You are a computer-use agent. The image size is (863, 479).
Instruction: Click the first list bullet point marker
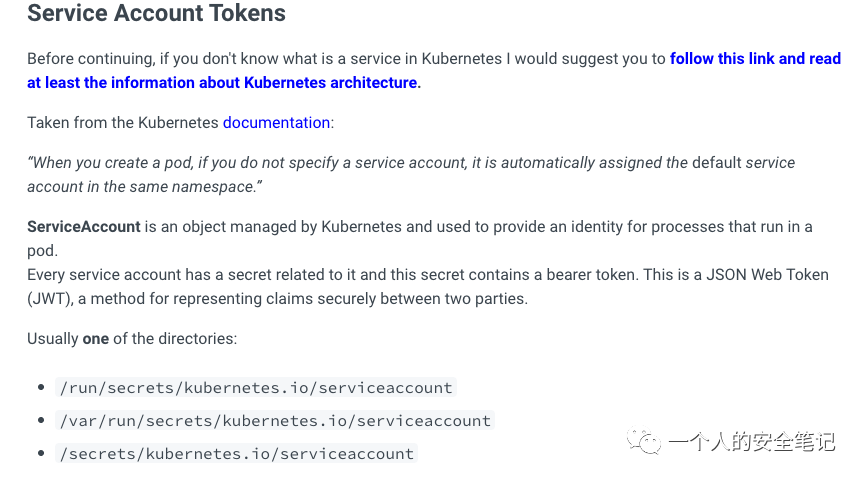coord(41,388)
